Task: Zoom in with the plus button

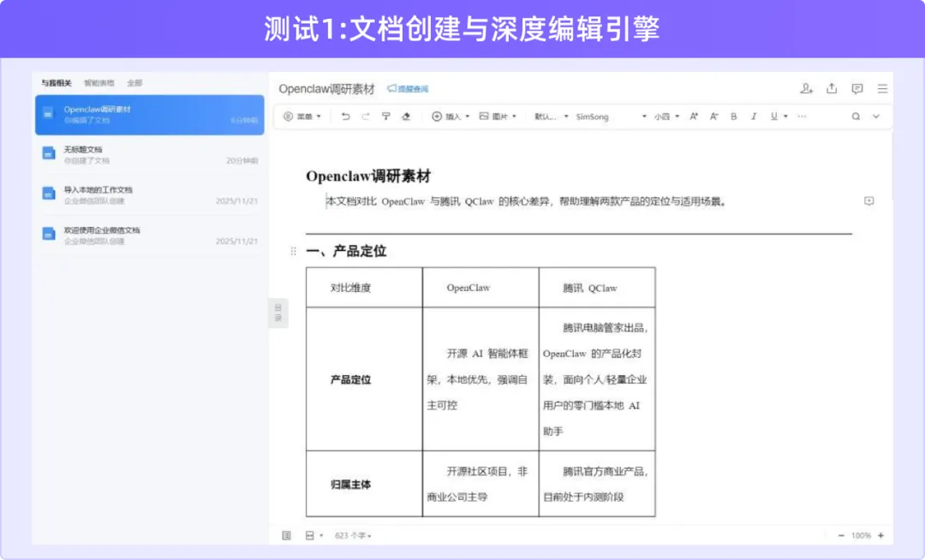Action: [x=880, y=535]
